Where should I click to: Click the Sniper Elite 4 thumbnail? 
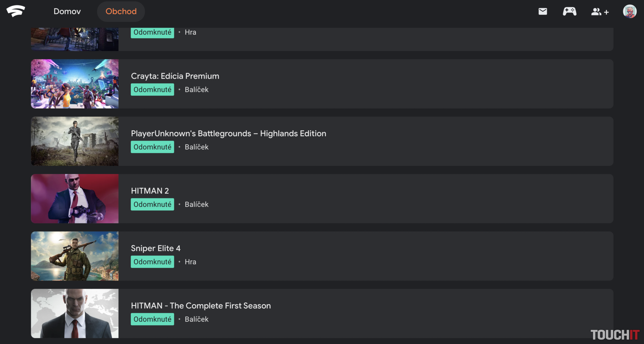(75, 256)
